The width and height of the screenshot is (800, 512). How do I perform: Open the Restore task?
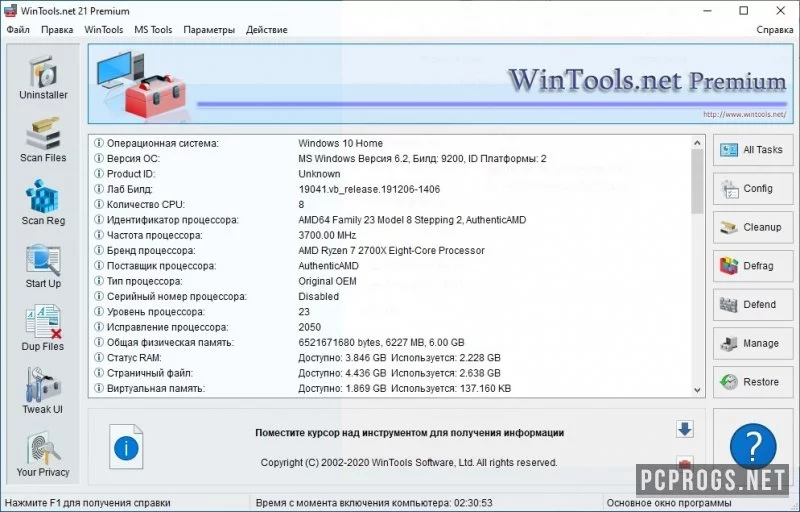(753, 382)
